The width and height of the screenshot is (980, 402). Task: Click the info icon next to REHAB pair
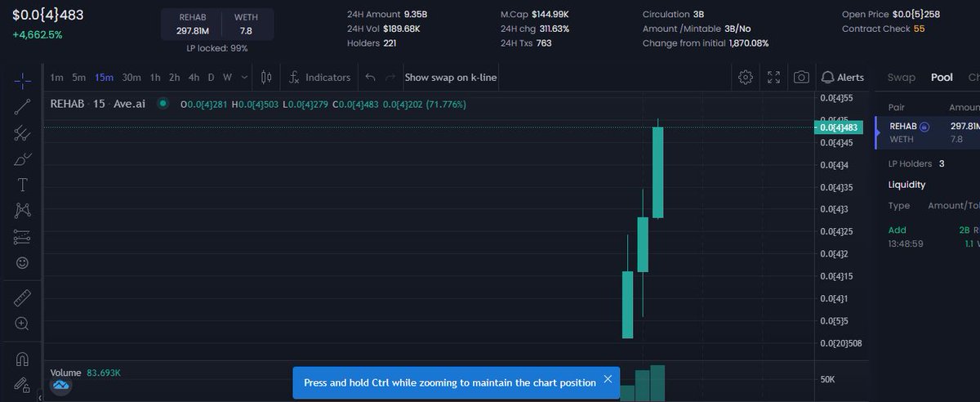click(925, 127)
